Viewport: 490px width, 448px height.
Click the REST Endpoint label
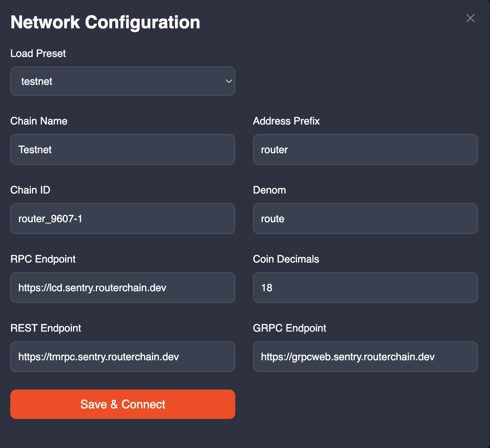pyautogui.click(x=46, y=328)
